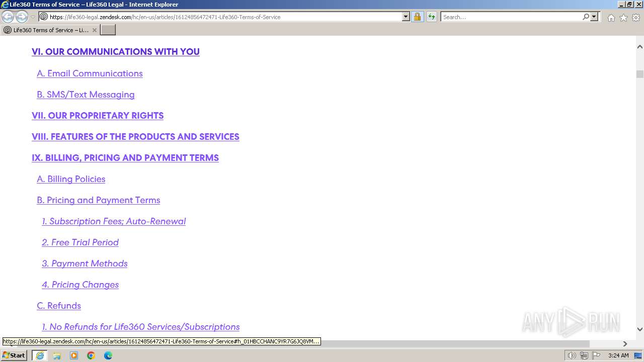Viewport: 644px width, 362px height.
Task: Open 4. Pricing Changes link
Action: [x=80, y=285]
